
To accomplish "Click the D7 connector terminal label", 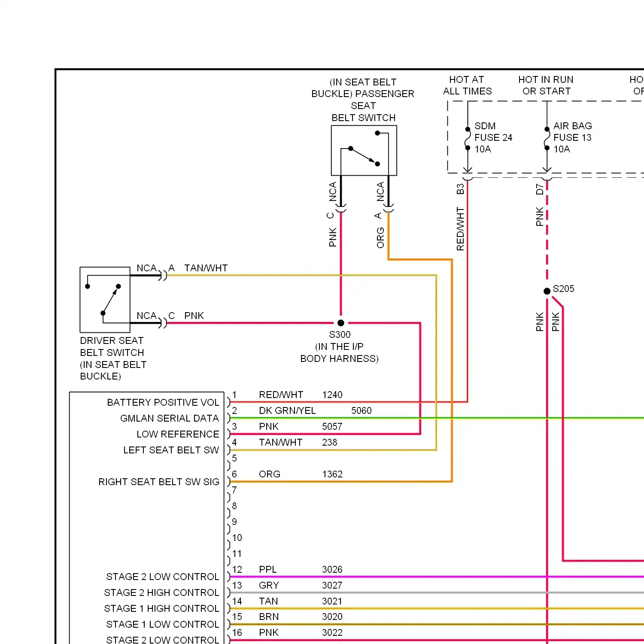I will click(x=540, y=189).
